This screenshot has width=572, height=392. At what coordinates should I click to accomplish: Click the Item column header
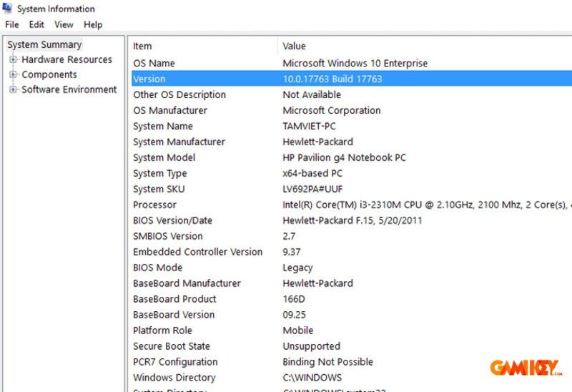click(142, 46)
